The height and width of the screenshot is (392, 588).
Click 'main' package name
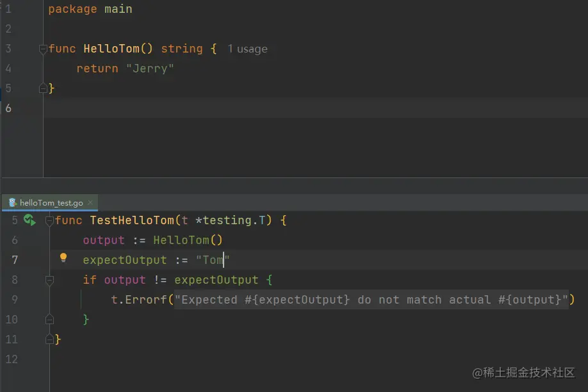pos(118,9)
